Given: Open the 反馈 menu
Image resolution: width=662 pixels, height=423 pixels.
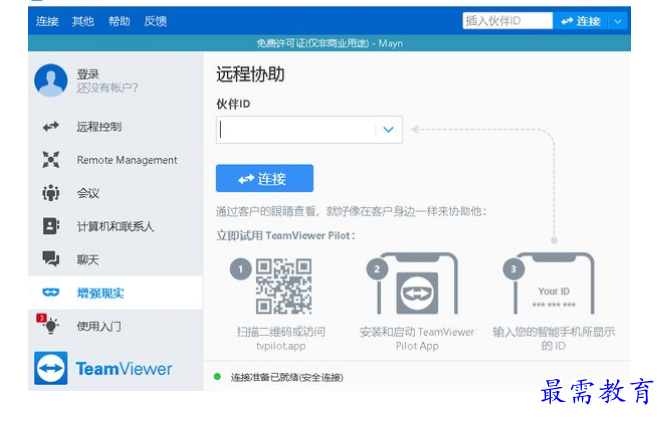Looking at the screenshot, I should pyautogui.click(x=155, y=21).
